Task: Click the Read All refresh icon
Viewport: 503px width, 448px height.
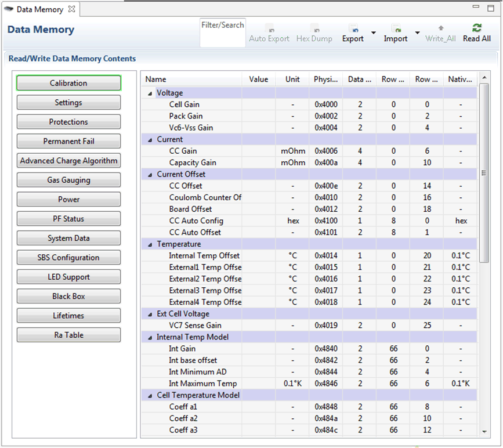Action: [477, 27]
